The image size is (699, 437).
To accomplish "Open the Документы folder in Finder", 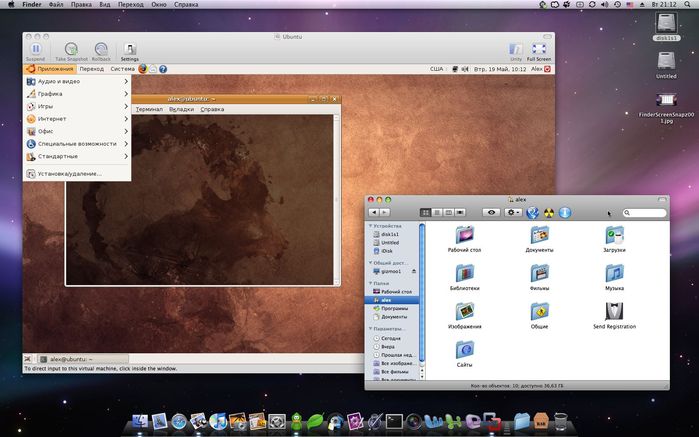I will 539,239.
